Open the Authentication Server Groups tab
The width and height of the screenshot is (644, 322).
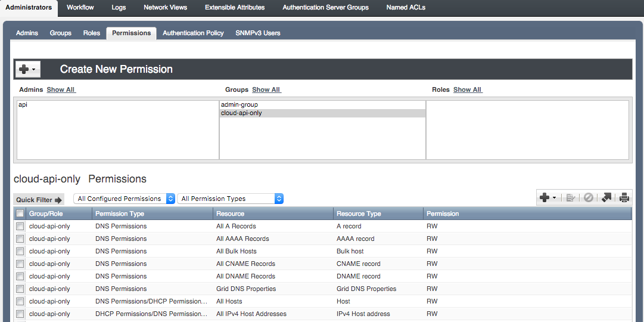click(x=326, y=7)
